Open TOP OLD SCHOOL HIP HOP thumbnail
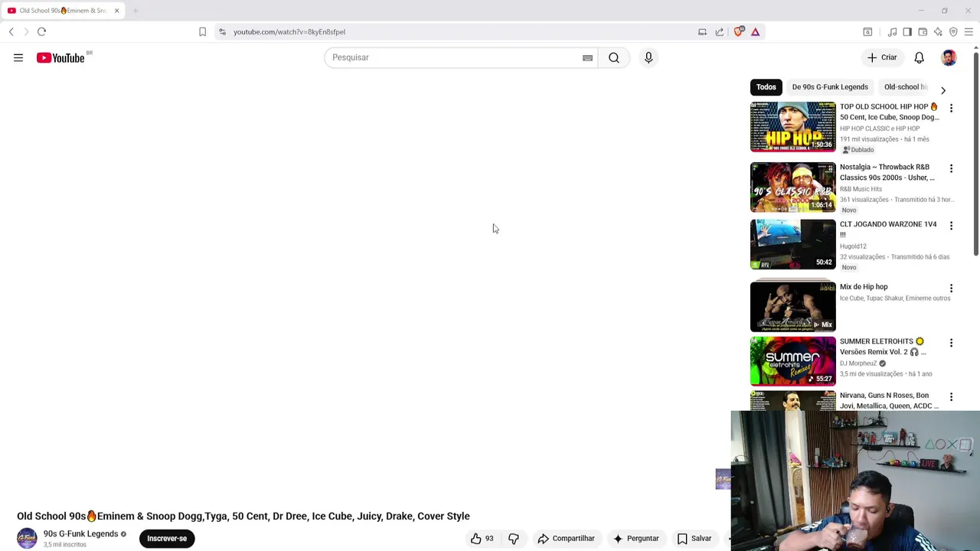This screenshot has height=551, width=980. coord(793,126)
